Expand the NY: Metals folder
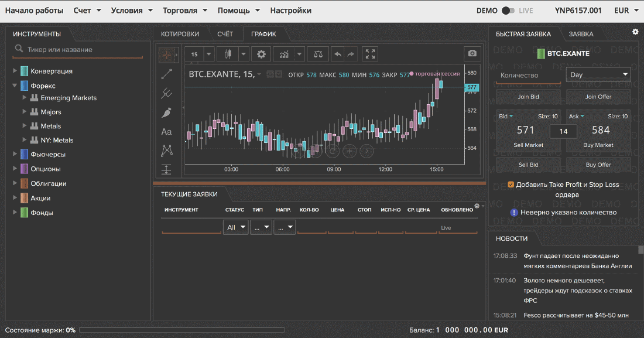 (x=24, y=140)
